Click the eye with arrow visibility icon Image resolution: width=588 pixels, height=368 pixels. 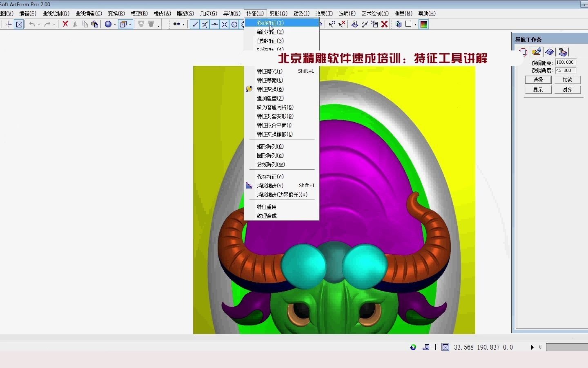355,24
